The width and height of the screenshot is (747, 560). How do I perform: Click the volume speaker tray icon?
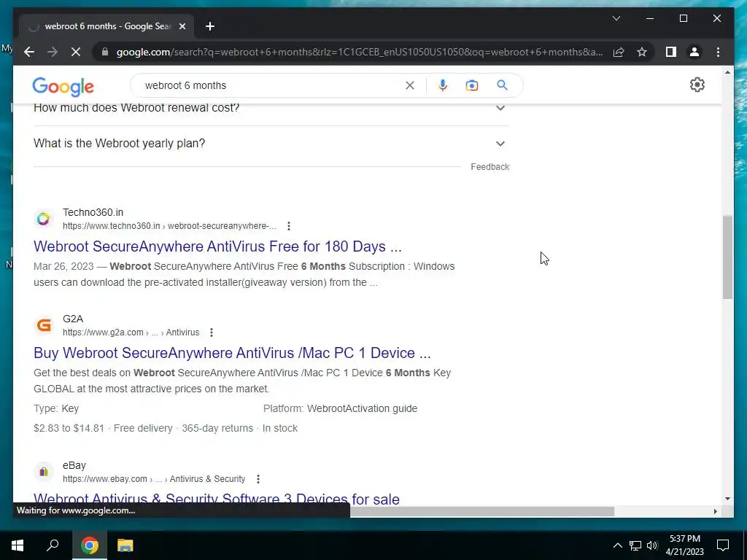tap(652, 545)
